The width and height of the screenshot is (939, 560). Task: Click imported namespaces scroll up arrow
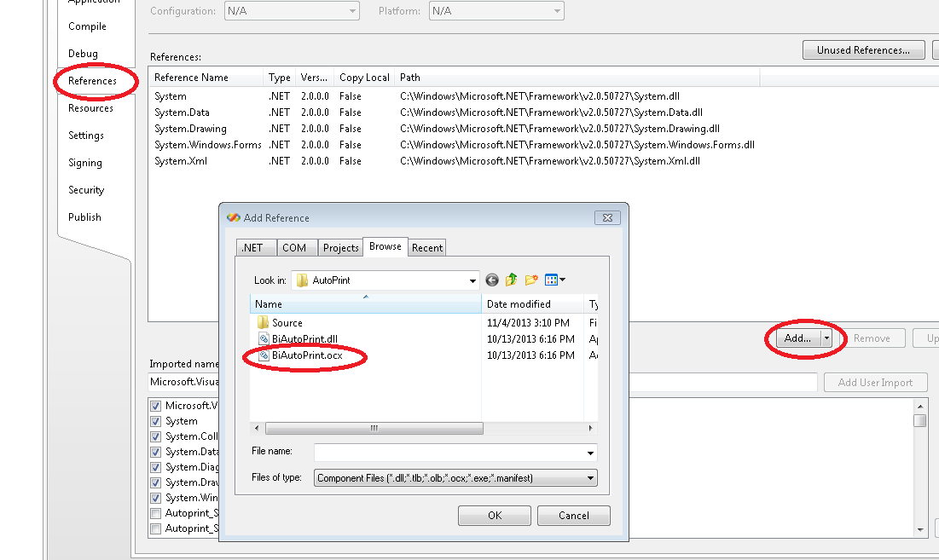920,407
